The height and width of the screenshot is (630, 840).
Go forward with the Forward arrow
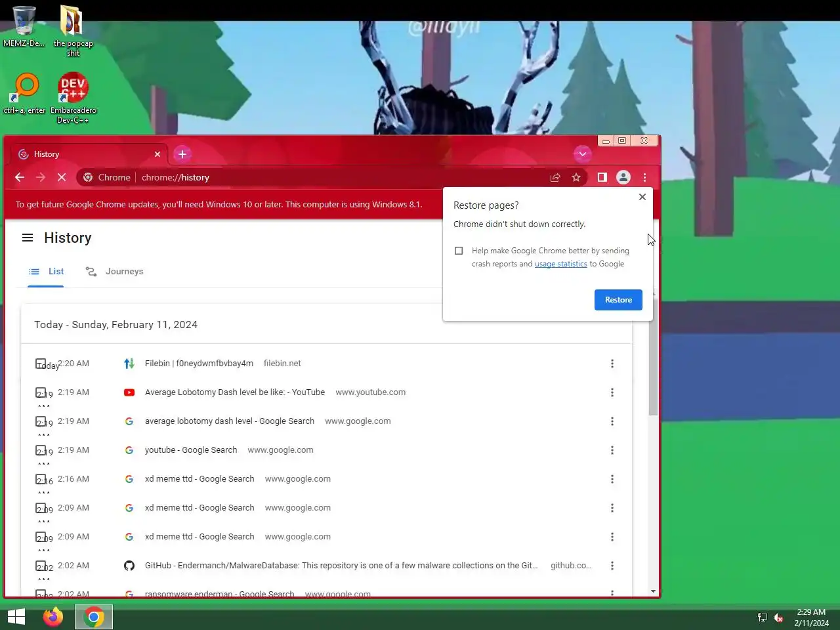click(41, 177)
